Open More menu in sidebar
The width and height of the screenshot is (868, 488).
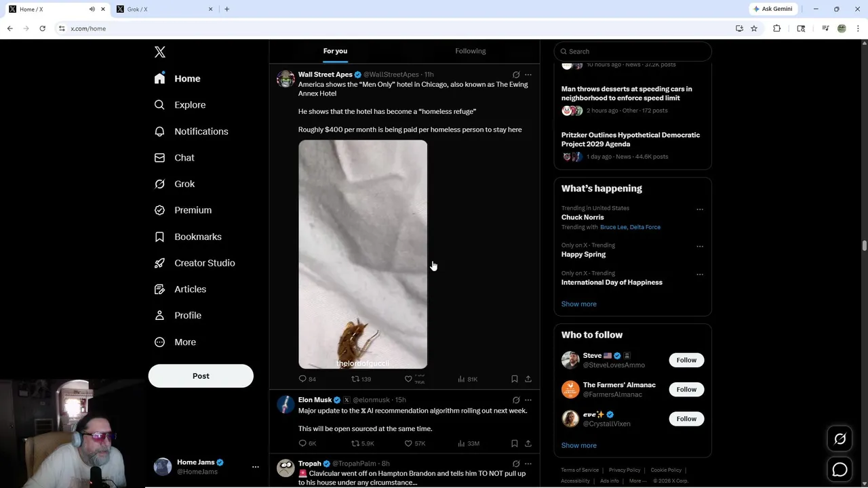click(175, 342)
